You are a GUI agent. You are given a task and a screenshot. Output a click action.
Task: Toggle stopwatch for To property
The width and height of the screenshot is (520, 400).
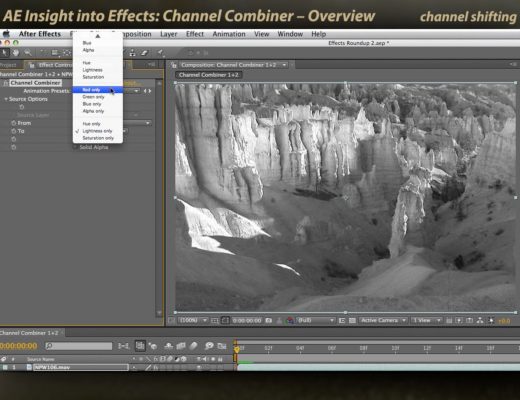[x=14, y=131]
